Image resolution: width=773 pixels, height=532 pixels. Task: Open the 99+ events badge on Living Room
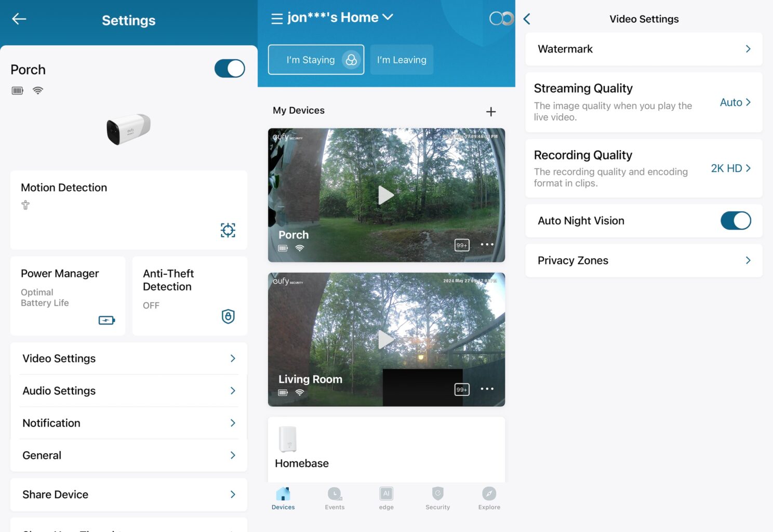[x=462, y=390]
